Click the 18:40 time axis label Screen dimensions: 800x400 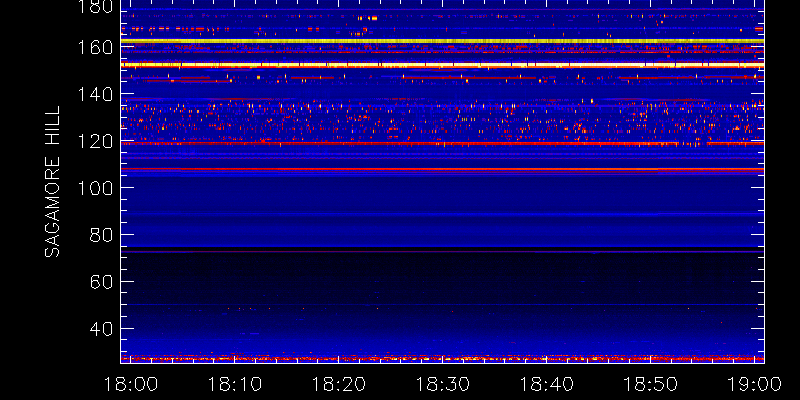pyautogui.click(x=546, y=384)
